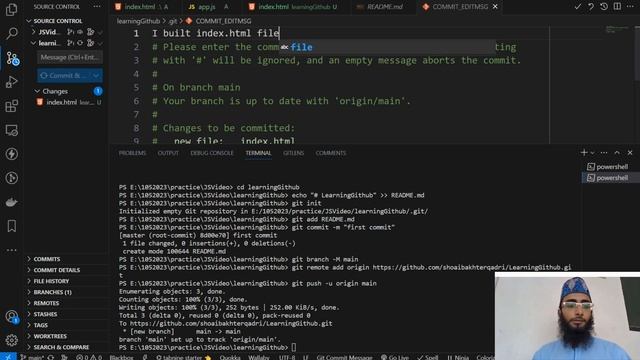Viewport: 640px width, 360px height.
Task: Open the Run and Debug view
Action: pyautogui.click(x=11, y=82)
